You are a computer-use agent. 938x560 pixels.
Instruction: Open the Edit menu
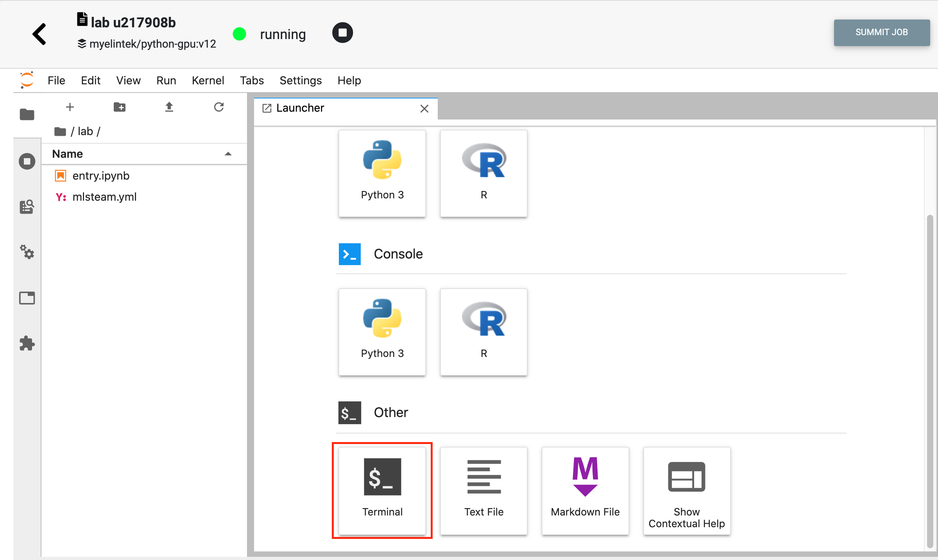pos(91,80)
